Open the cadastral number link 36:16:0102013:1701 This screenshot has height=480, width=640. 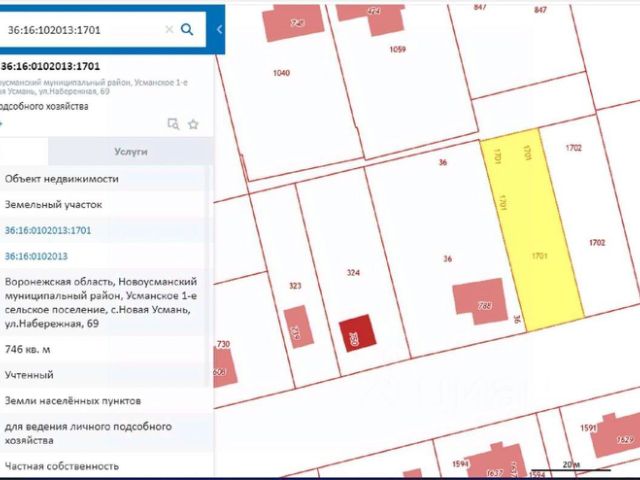click(48, 230)
